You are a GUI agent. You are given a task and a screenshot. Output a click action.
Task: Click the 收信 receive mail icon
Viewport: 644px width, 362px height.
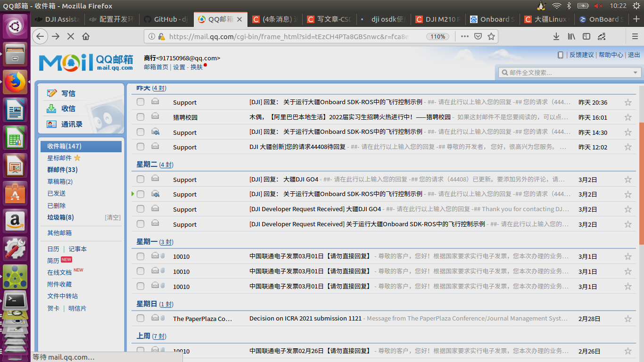(x=51, y=108)
